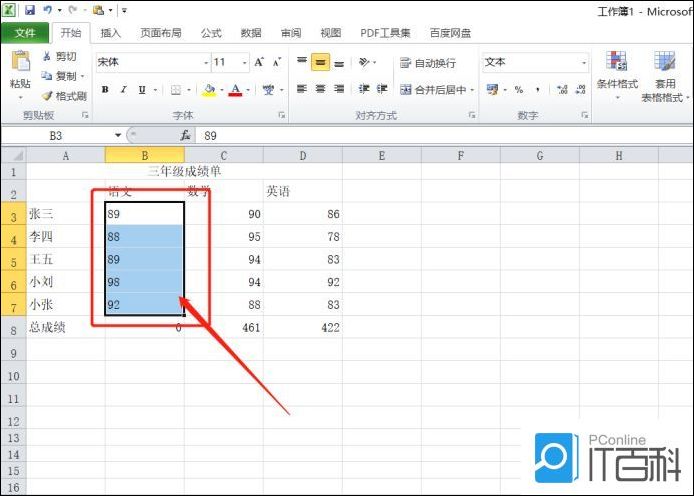
Task: Open the Font dialog launcher (字体)
Action: (x=281, y=115)
